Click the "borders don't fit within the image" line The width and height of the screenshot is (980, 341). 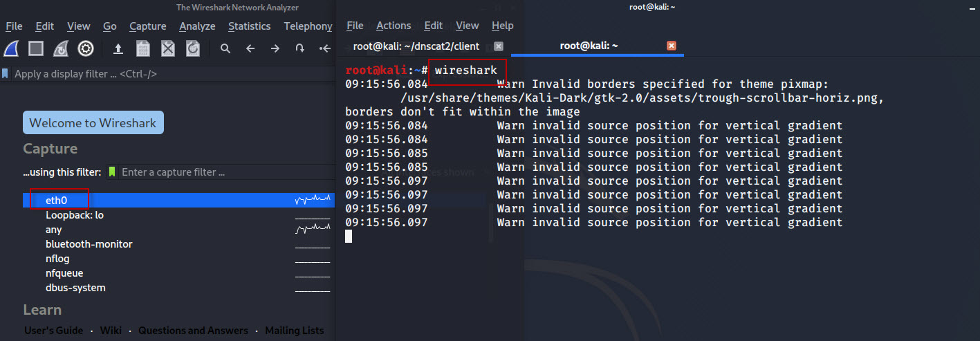[463, 112]
